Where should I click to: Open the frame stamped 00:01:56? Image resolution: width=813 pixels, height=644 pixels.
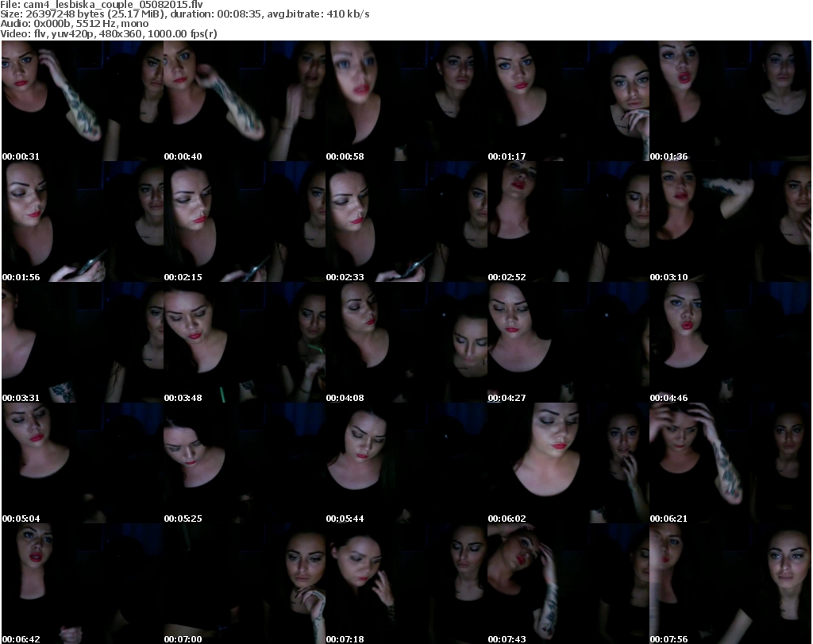83,222
